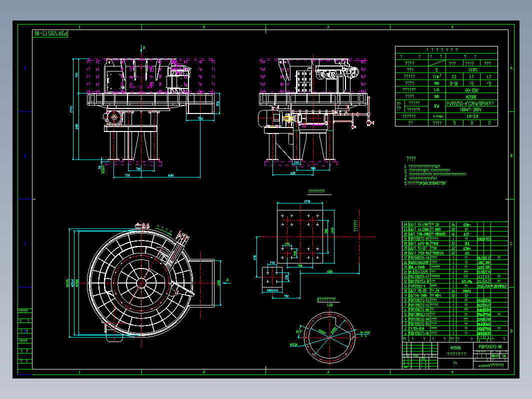Click the '0~10' mm value cell

click(454, 83)
